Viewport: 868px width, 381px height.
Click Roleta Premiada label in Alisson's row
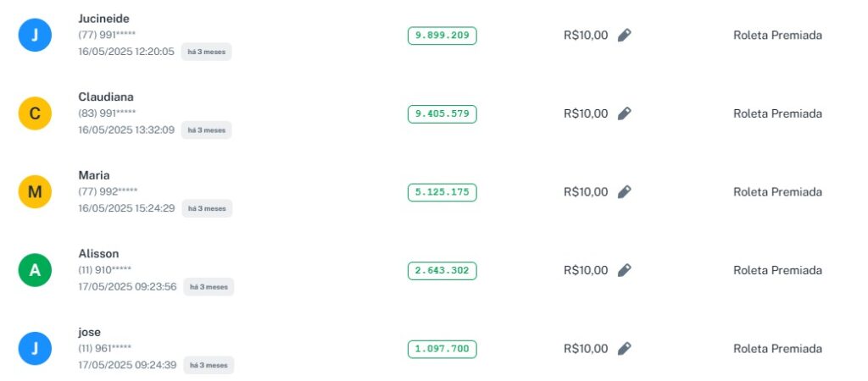point(777,270)
